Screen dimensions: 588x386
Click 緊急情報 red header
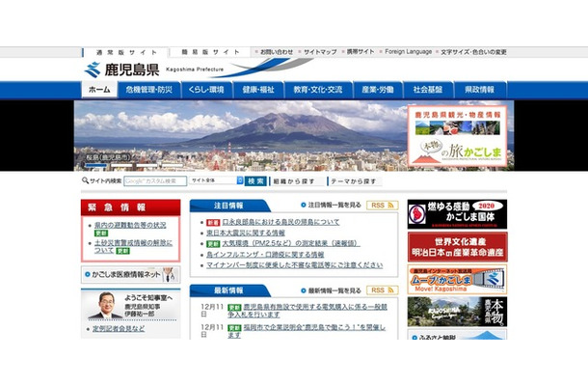pos(130,207)
